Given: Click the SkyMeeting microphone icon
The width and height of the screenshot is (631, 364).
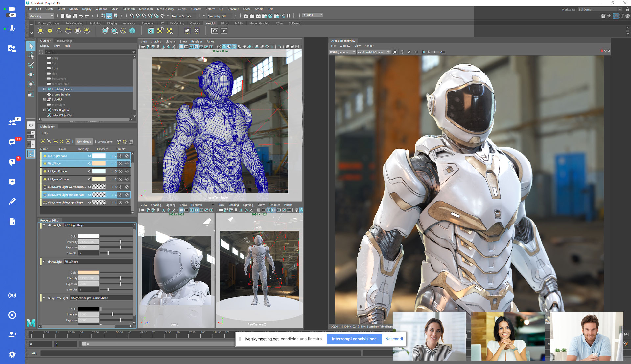Looking at the screenshot, I should (12, 29).
